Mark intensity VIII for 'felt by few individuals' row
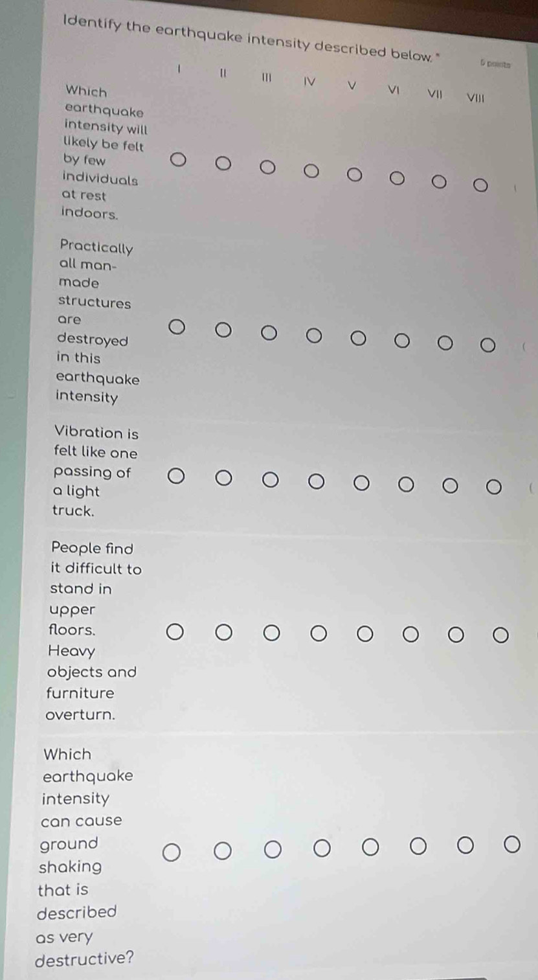538x980 pixels. [x=480, y=187]
